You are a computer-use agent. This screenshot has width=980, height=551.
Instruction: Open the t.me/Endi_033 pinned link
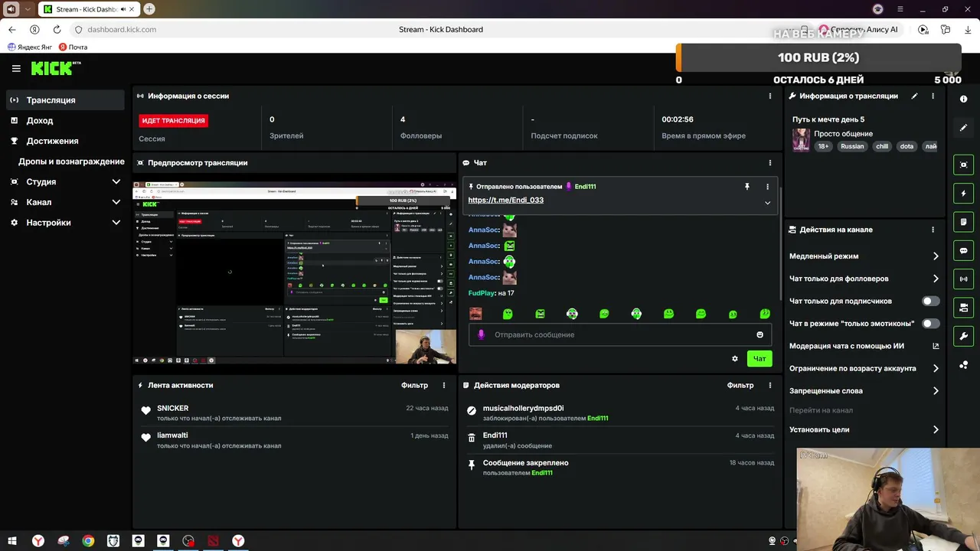505,200
